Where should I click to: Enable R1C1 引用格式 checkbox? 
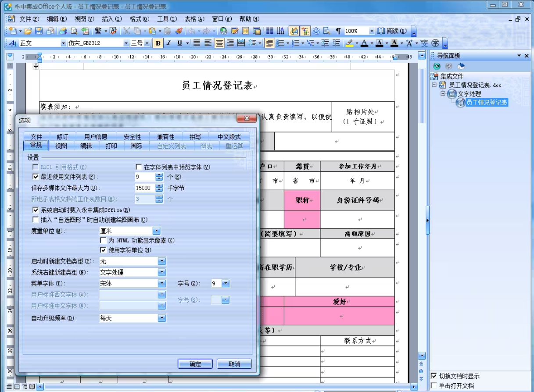point(36,167)
